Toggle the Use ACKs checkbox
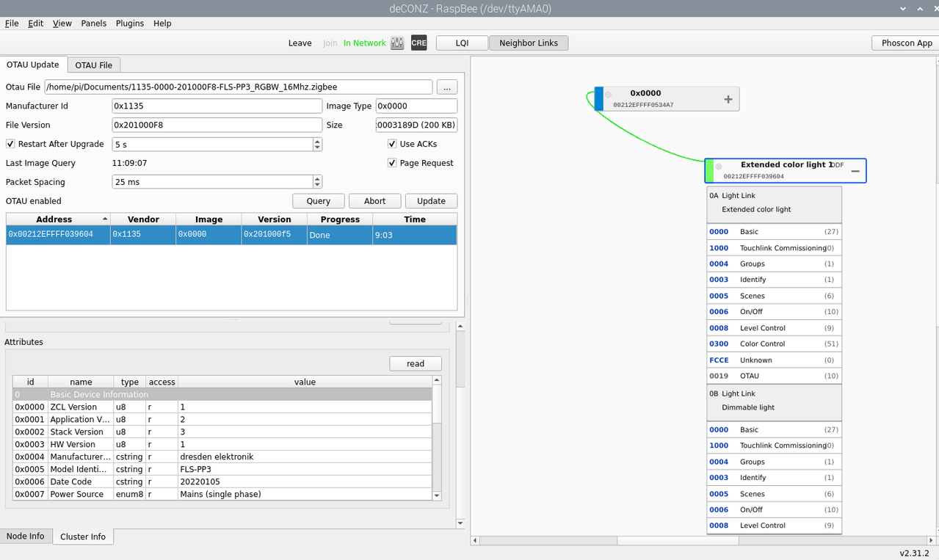Screen dimensions: 939x560 [392, 144]
